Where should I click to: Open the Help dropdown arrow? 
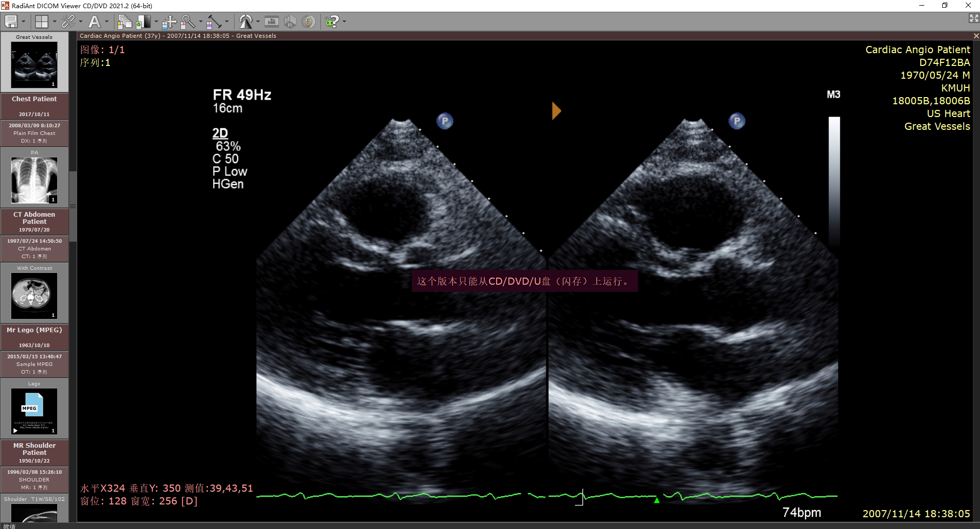(344, 22)
